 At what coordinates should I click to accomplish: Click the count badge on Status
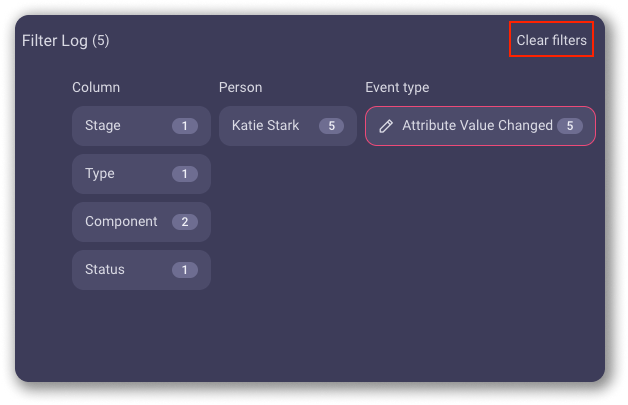185,270
